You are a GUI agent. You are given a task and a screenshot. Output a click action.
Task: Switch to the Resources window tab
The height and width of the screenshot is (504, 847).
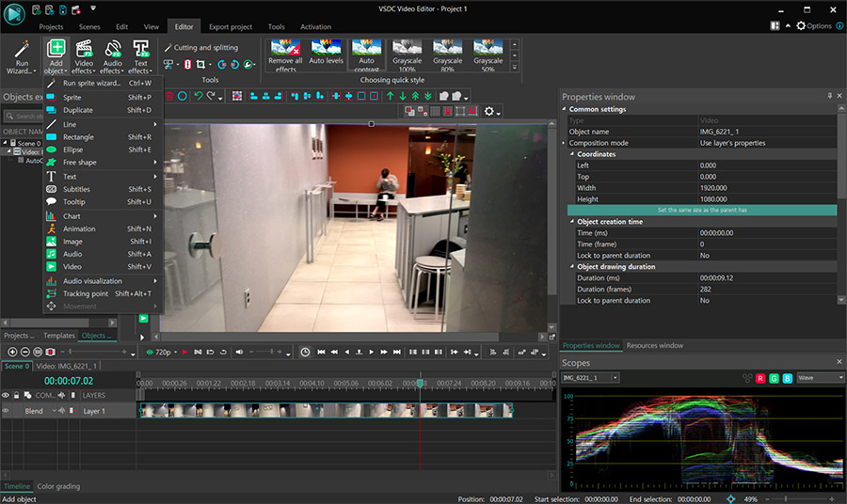655,346
